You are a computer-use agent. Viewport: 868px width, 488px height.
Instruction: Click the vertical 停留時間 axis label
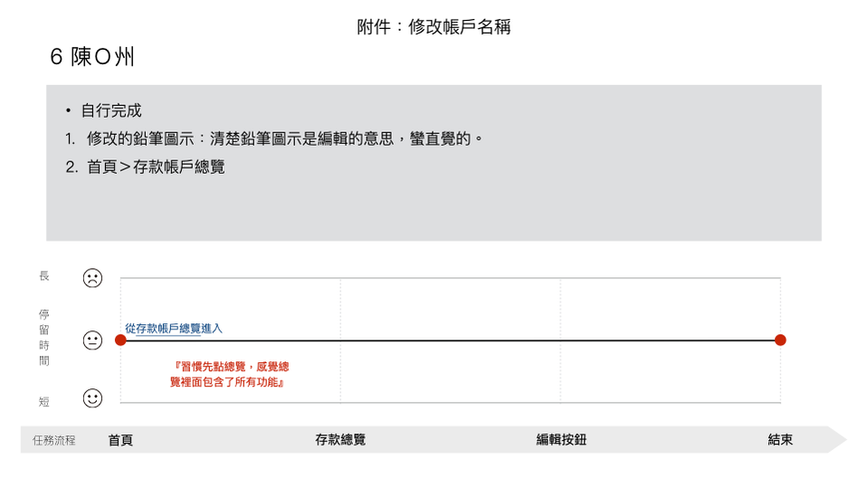point(44,338)
